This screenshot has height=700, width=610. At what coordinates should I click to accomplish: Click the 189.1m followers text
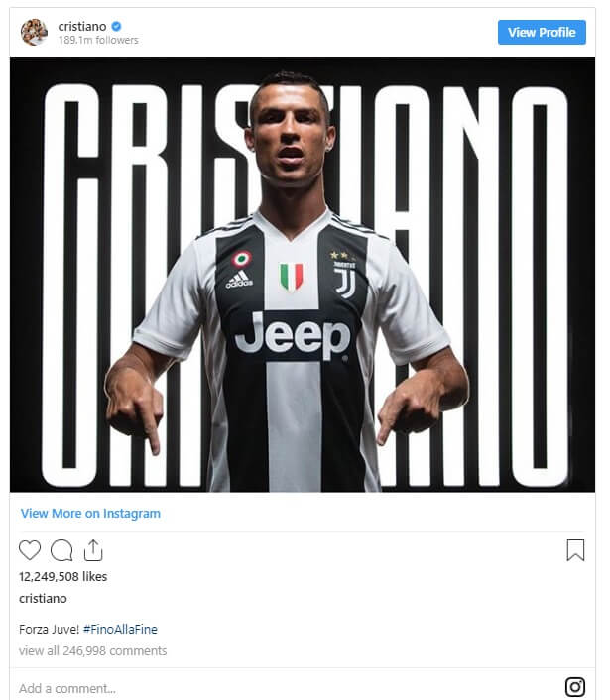98,40
